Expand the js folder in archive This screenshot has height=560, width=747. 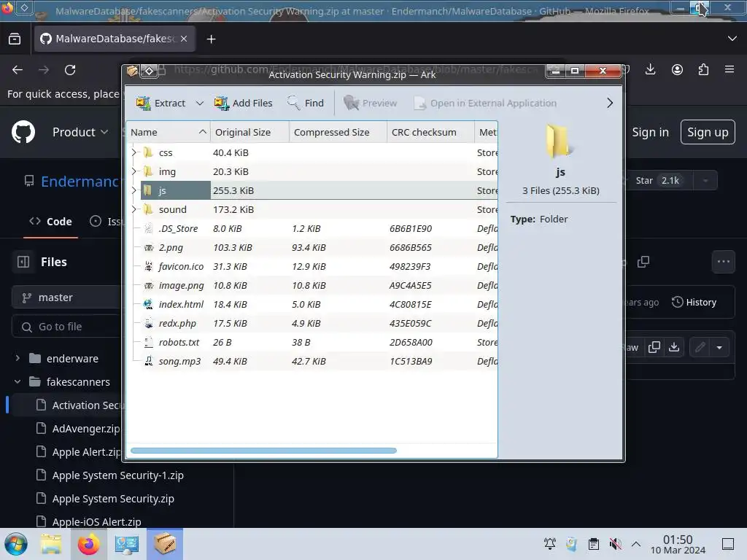pos(134,190)
